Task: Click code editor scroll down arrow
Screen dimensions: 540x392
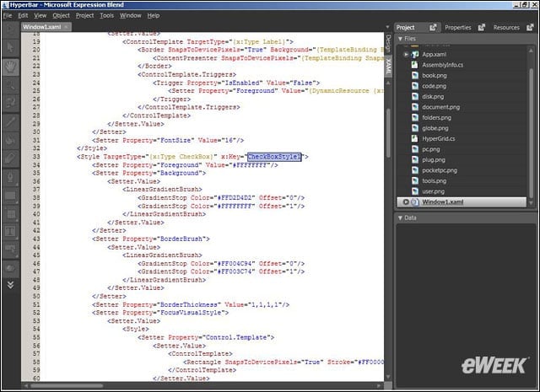Action: click(388, 377)
